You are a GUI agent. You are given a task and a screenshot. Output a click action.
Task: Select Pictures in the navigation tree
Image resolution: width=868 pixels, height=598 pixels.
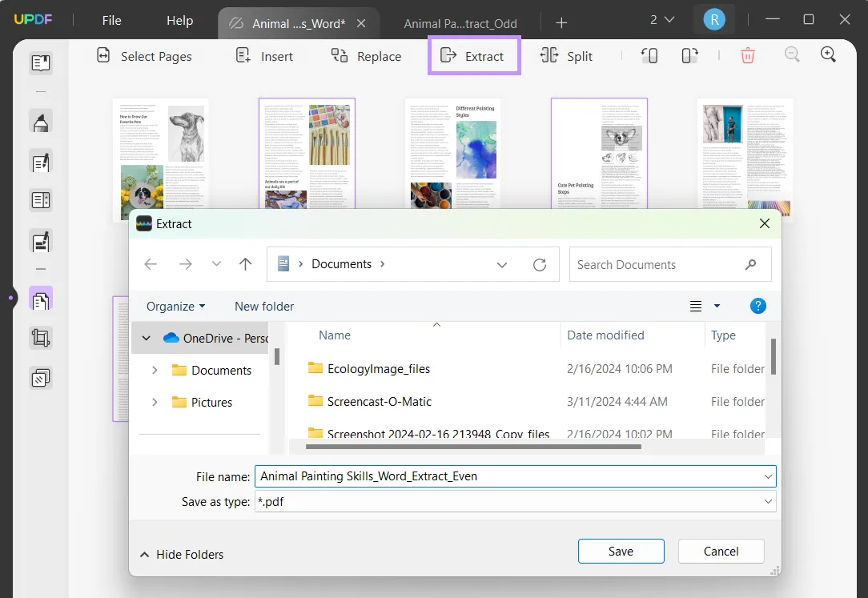click(x=211, y=402)
